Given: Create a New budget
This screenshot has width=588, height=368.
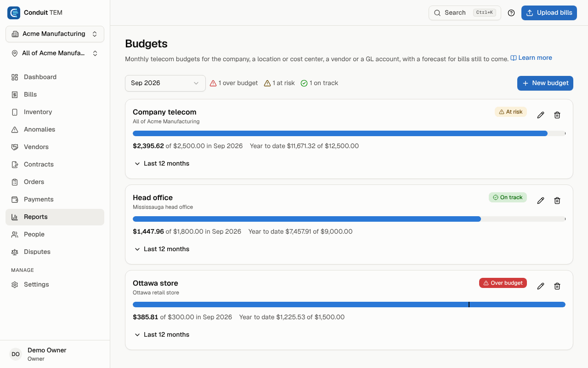Looking at the screenshot, I should click(545, 83).
